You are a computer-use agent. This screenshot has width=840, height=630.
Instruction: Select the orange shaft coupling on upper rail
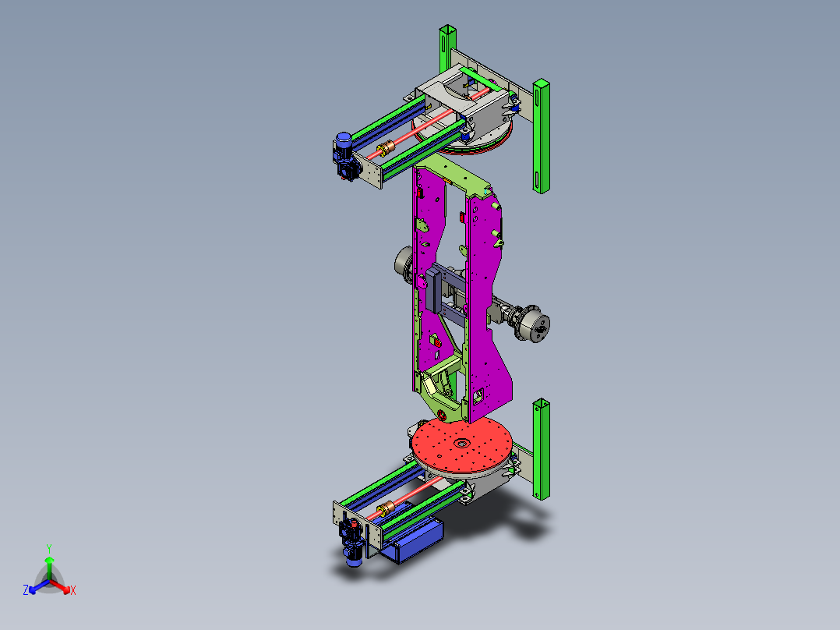click(385, 147)
